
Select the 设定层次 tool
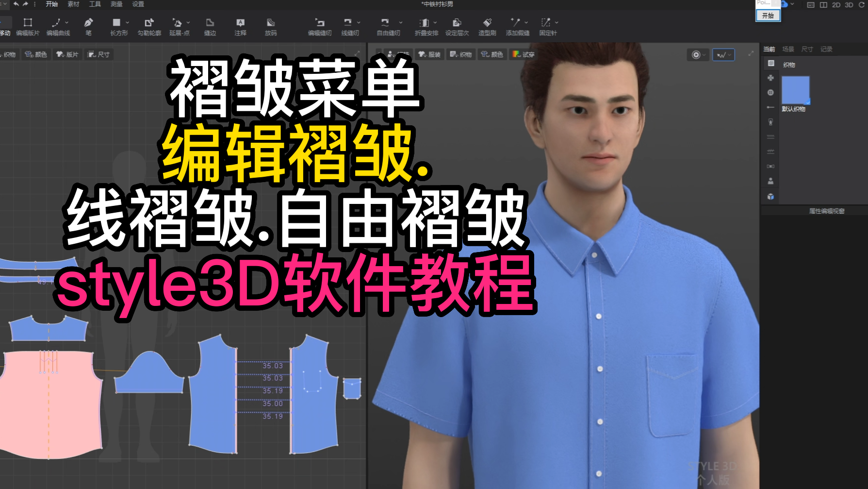pyautogui.click(x=457, y=27)
